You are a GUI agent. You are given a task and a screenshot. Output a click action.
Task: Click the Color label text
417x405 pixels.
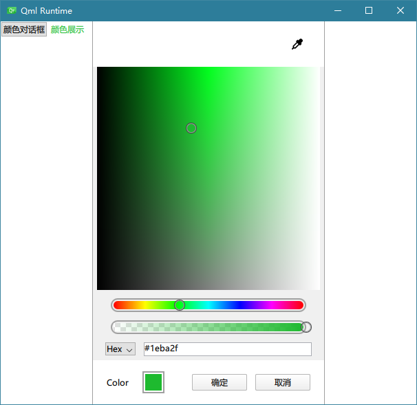pyautogui.click(x=117, y=383)
